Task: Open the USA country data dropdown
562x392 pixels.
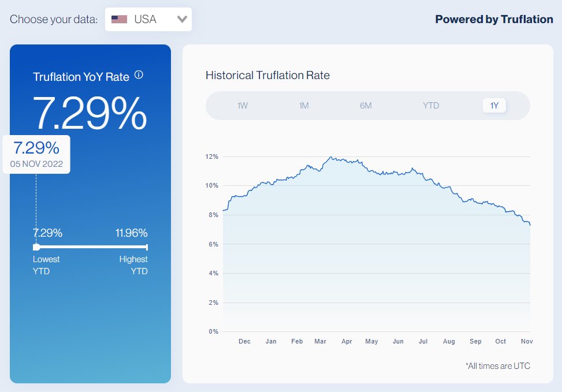Action: [x=148, y=20]
